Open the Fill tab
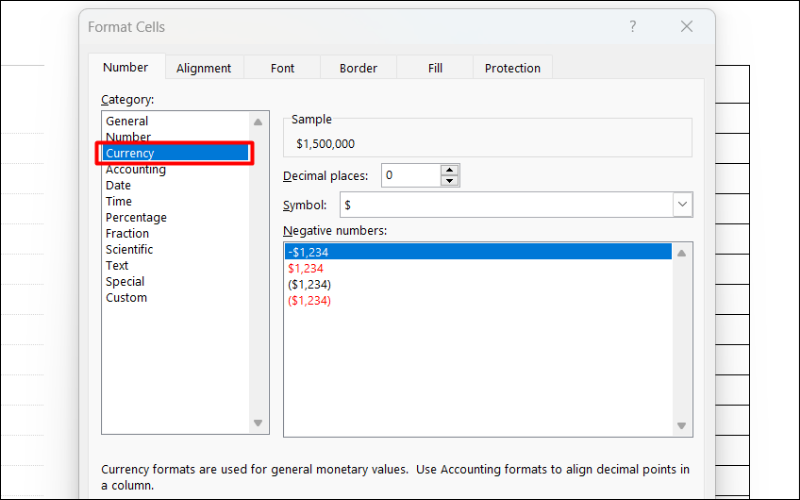This screenshot has height=500, width=800. [x=435, y=68]
